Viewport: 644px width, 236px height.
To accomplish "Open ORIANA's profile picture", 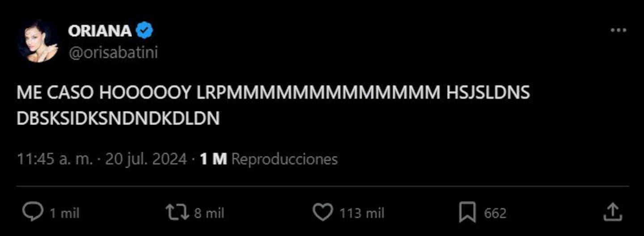I will [x=38, y=41].
